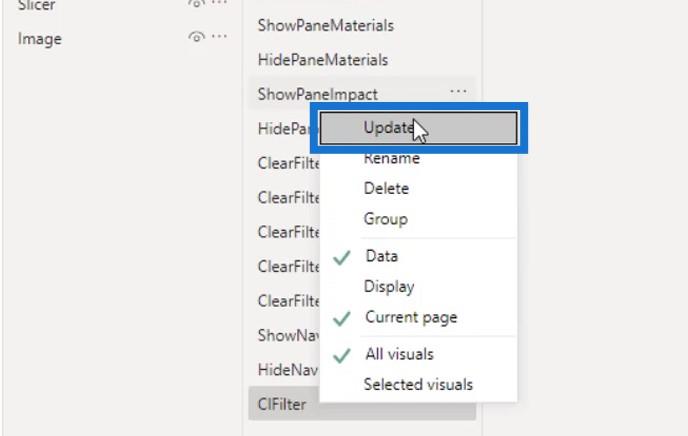This screenshot has height=436, width=688.
Task: Select the Image layer in Selection pane
Action: [x=39, y=39]
